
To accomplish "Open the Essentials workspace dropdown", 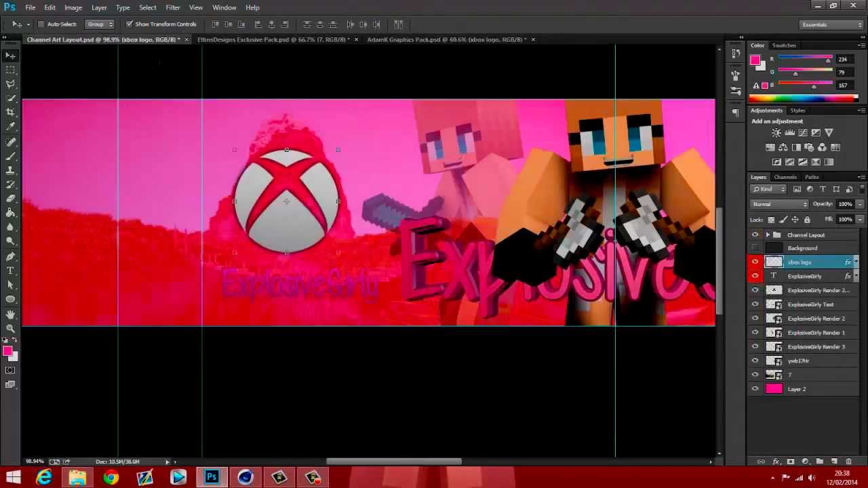I will (x=831, y=24).
